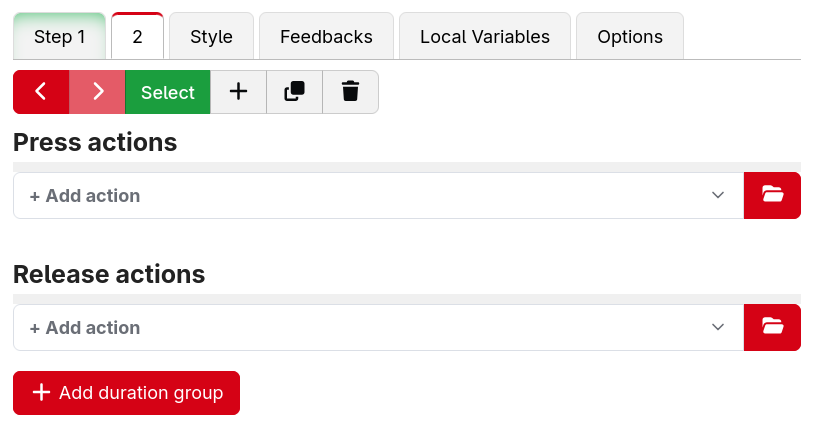This screenshot has height=425, width=816.
Task: Click the next step right arrow icon
Action: [97, 92]
